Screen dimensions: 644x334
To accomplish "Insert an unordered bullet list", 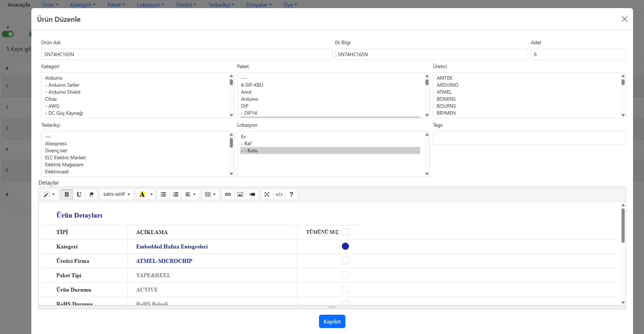I will (163, 194).
